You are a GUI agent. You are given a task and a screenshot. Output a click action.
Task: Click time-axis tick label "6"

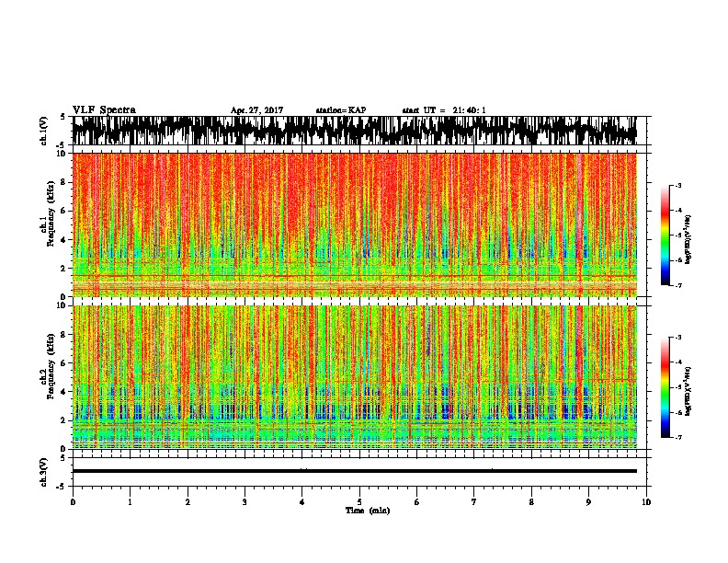(416, 502)
